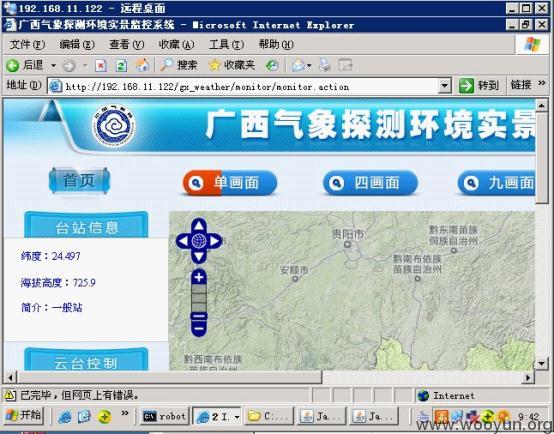The width and height of the screenshot is (554, 434).
Task: Refresh the page with the refresh icon
Action: (x=121, y=65)
